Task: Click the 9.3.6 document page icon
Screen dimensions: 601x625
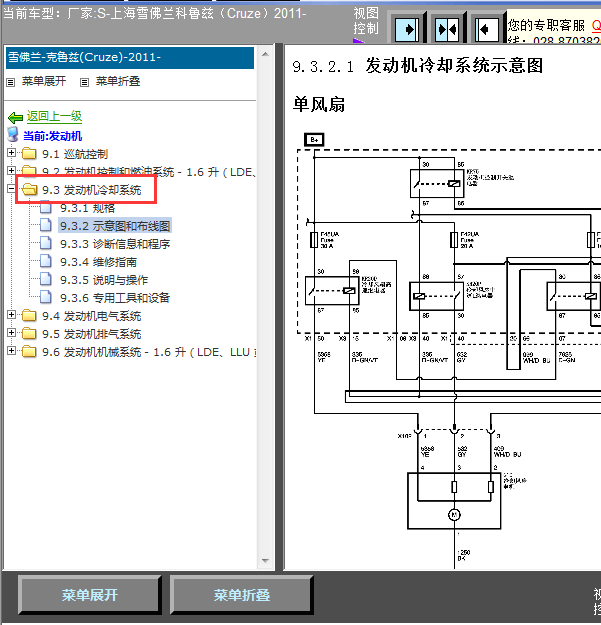Action: pyautogui.click(x=45, y=297)
